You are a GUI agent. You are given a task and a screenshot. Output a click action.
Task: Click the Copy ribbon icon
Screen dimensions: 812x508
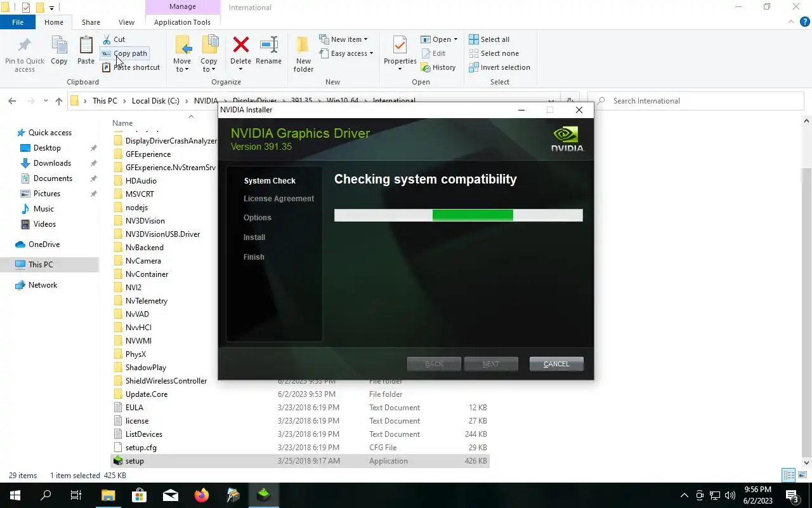point(59,46)
